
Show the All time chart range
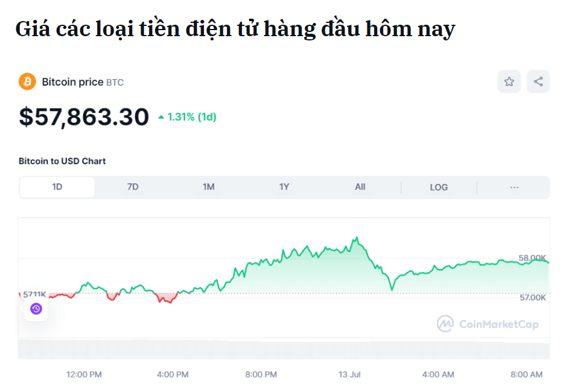(360, 187)
